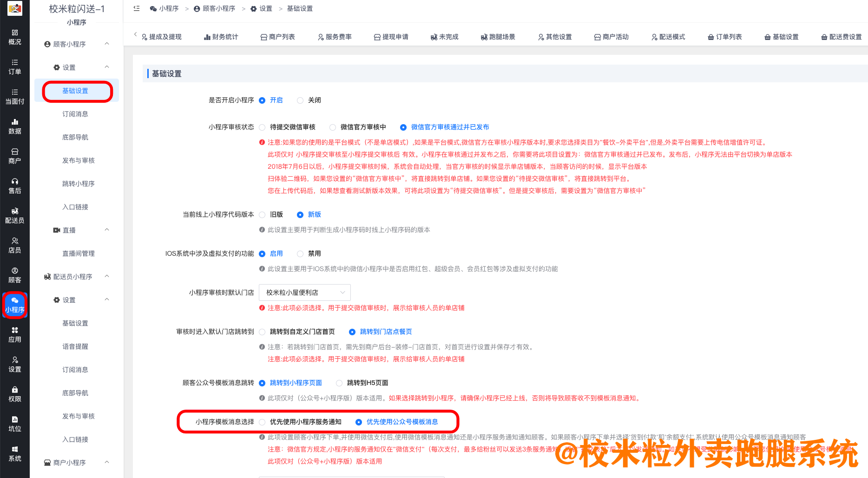Click the 系统 sidebar icon
The width and height of the screenshot is (868, 478).
click(15, 453)
